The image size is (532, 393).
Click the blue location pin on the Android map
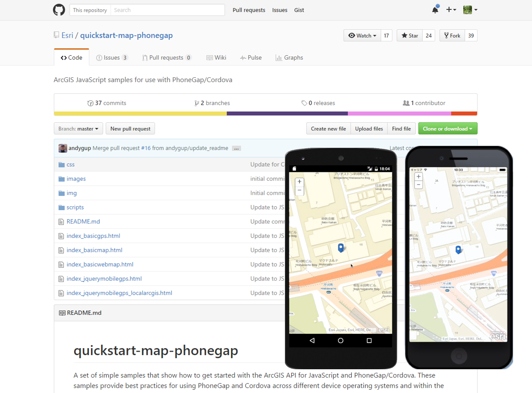pos(341,248)
